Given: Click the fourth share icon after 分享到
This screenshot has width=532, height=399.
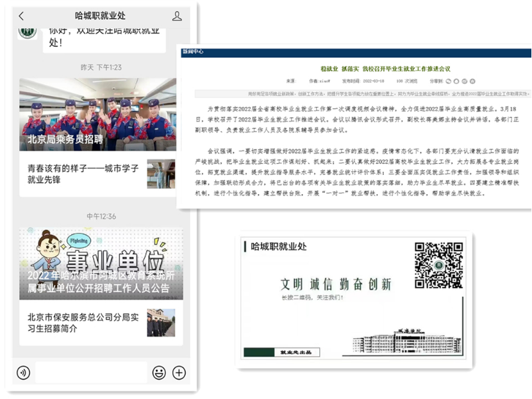Looking at the screenshot, I should click(x=472, y=81).
